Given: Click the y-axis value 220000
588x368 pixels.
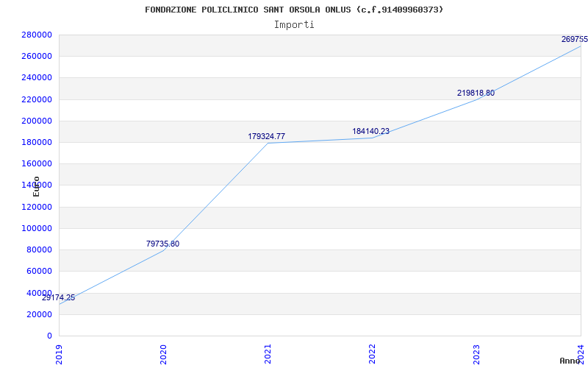Looking at the screenshot, I should pyautogui.click(x=37, y=99).
